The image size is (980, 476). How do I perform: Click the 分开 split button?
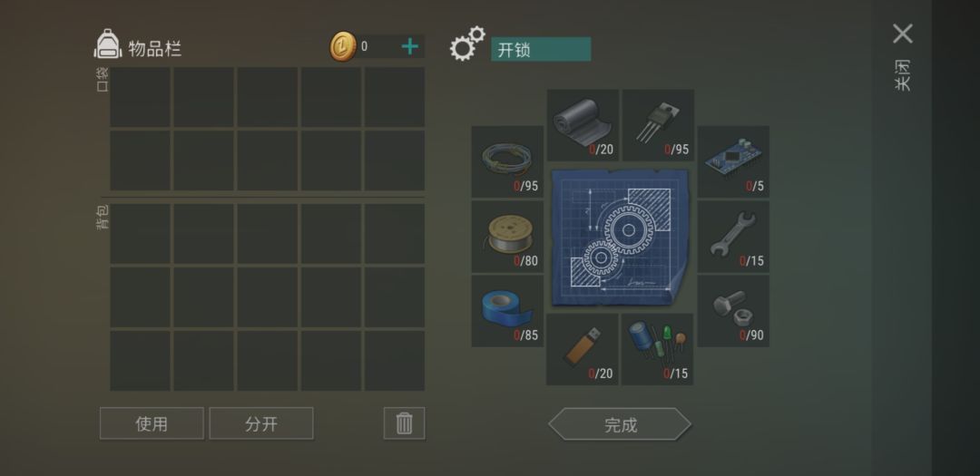point(261,423)
